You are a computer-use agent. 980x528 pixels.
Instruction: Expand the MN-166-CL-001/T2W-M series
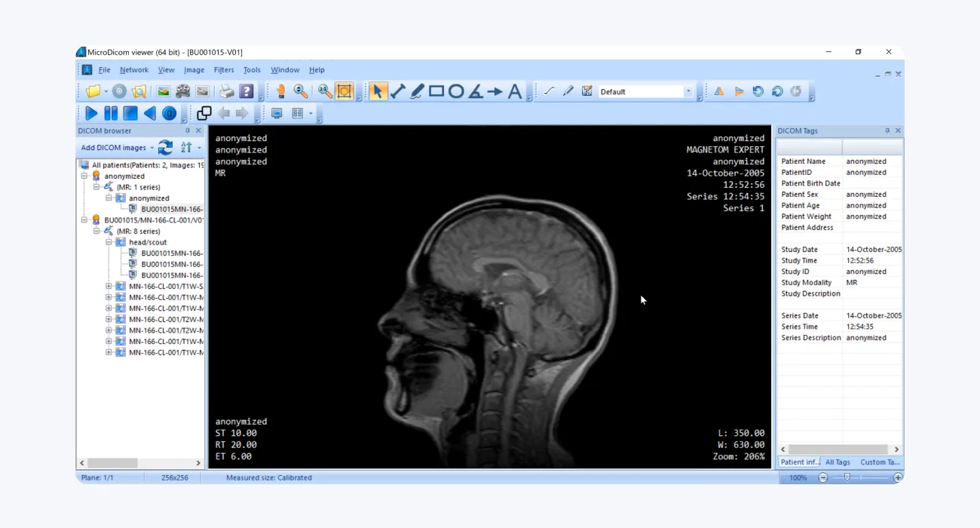109,319
